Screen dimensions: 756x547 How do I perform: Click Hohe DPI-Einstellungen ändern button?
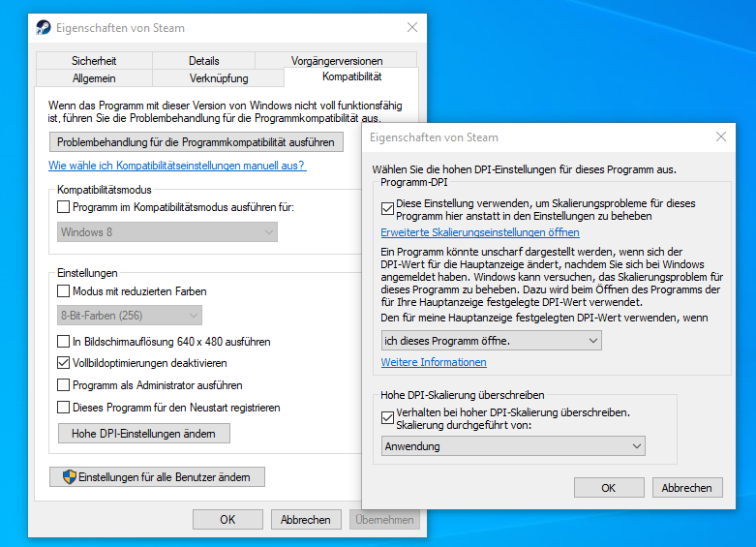pyautogui.click(x=143, y=433)
